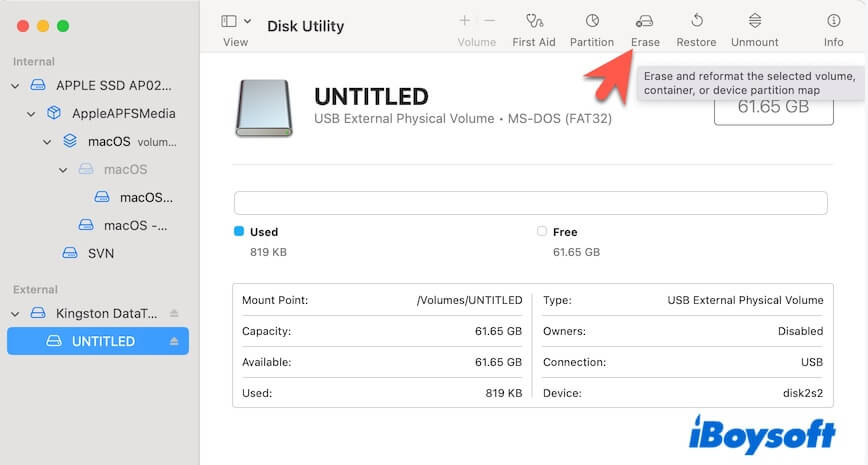
Task: Select the UNTITLED volume in sidebar
Action: (x=102, y=341)
